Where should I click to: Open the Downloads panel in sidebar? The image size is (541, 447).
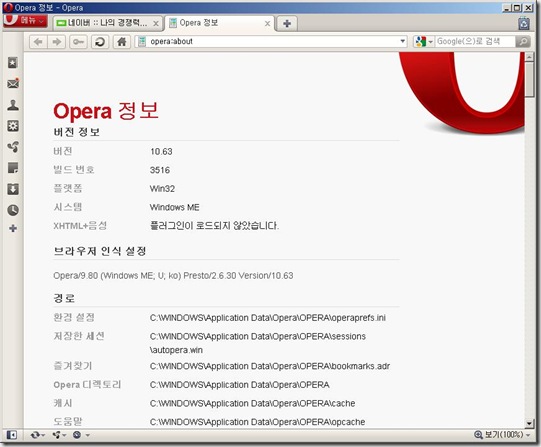click(x=13, y=189)
